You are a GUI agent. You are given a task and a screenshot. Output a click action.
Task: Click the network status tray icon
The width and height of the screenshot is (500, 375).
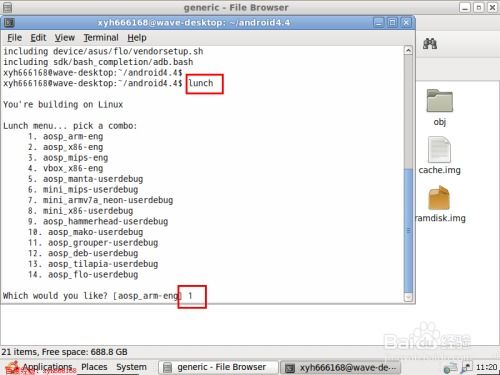450,369
